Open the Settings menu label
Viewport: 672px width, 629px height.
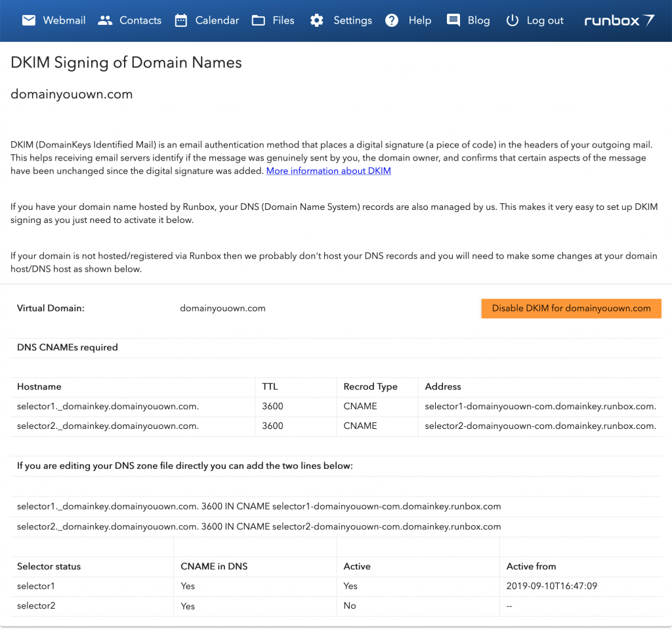[352, 20]
